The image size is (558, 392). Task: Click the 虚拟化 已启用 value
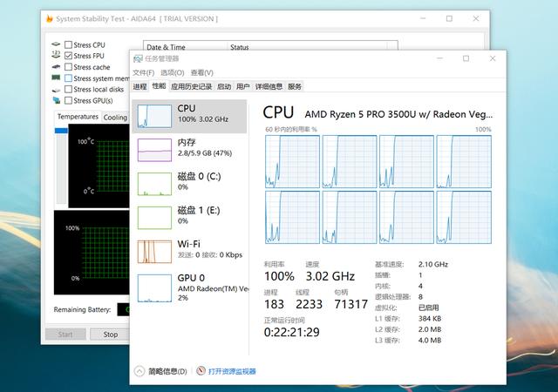[428, 308]
